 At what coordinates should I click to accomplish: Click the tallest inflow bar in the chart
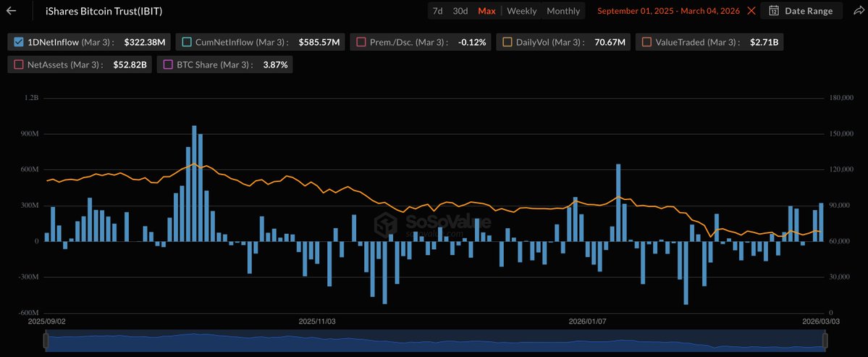point(194,184)
